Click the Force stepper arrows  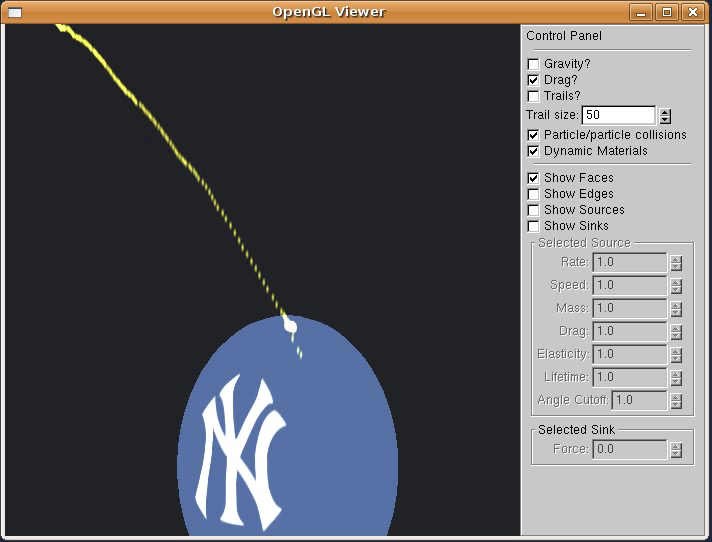point(676,450)
